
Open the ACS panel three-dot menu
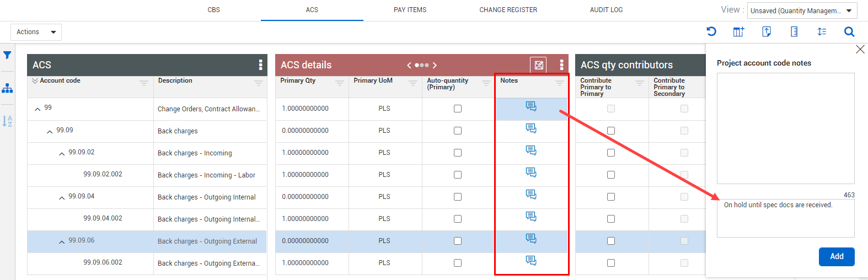260,65
